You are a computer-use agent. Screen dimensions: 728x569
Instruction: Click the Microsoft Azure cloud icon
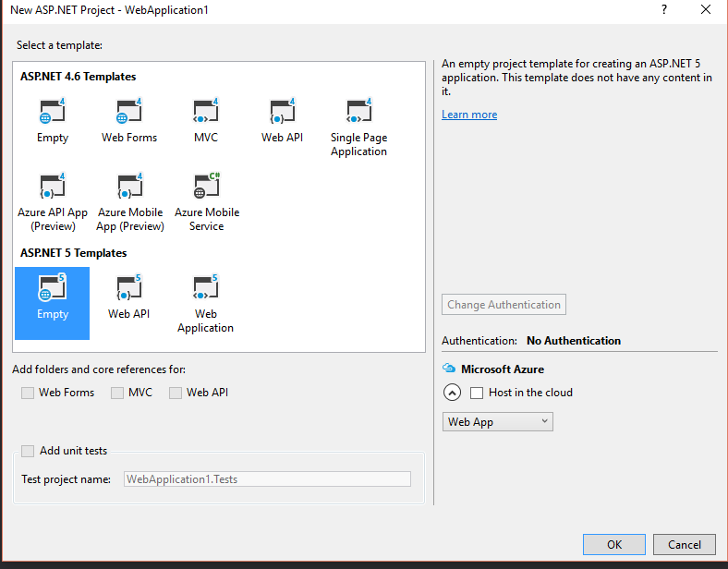tap(449, 369)
